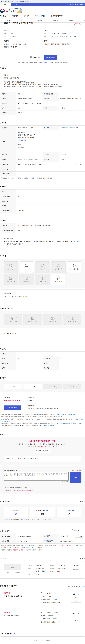Select the 식사제공(3식) benefit icon
The width and height of the screenshot is (85, 644).
coord(58,279)
